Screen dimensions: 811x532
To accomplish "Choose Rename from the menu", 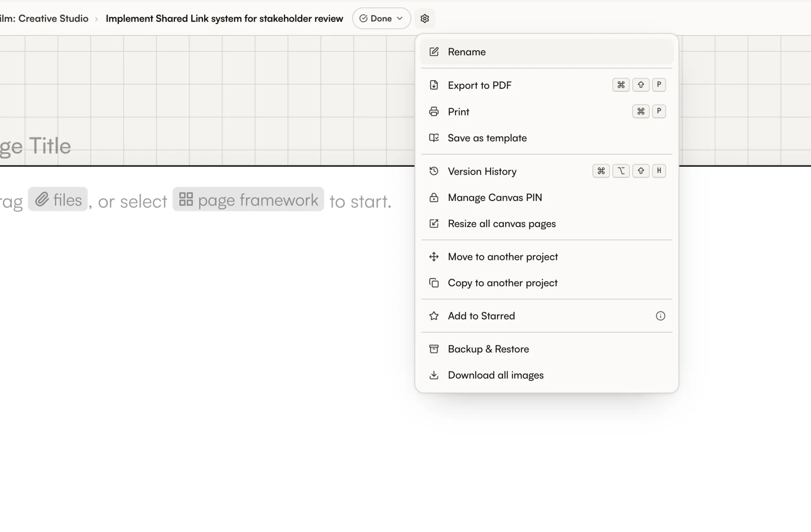I will pyautogui.click(x=547, y=52).
